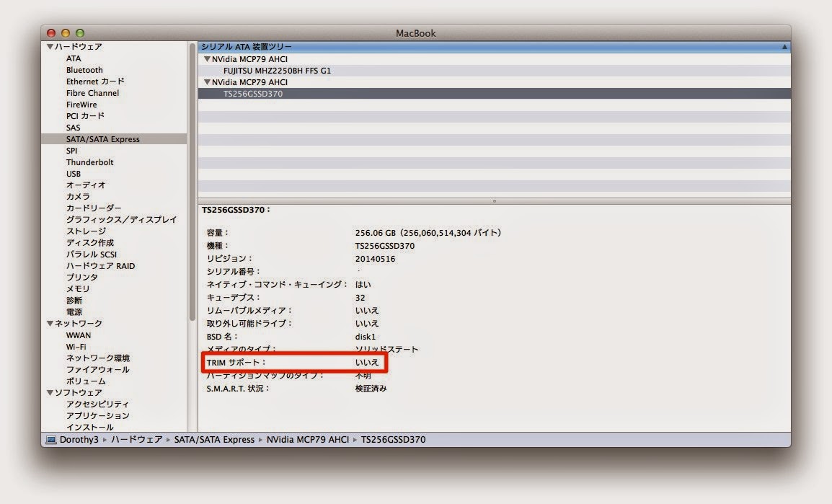Open グラフィックス/ディスプレイ category
This screenshot has height=504, width=832.
click(121, 220)
